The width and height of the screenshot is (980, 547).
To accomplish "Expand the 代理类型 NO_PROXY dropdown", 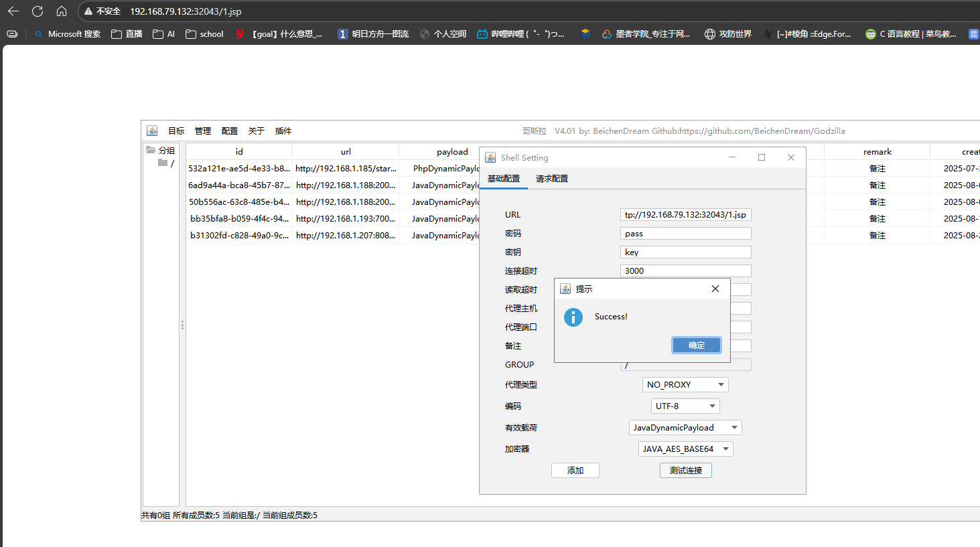I will coord(685,385).
